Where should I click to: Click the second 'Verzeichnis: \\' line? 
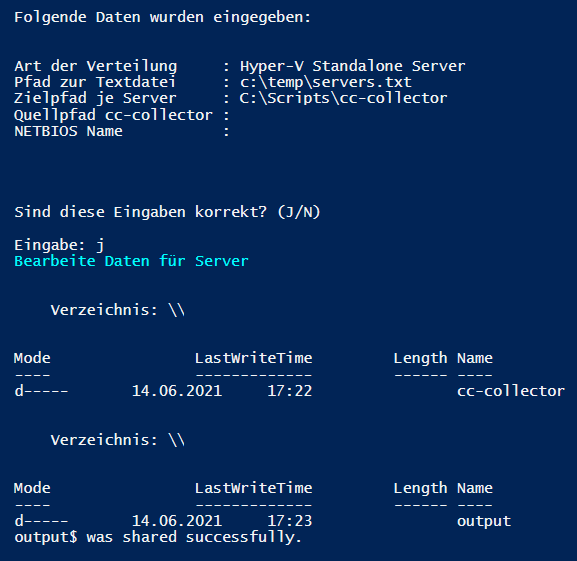(x=118, y=440)
